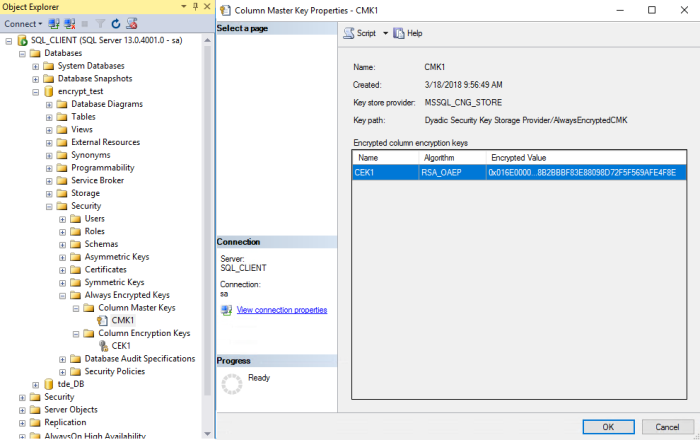Click the Activity Monitor icon in Object Explorer
The image size is (700, 440).
tap(131, 23)
